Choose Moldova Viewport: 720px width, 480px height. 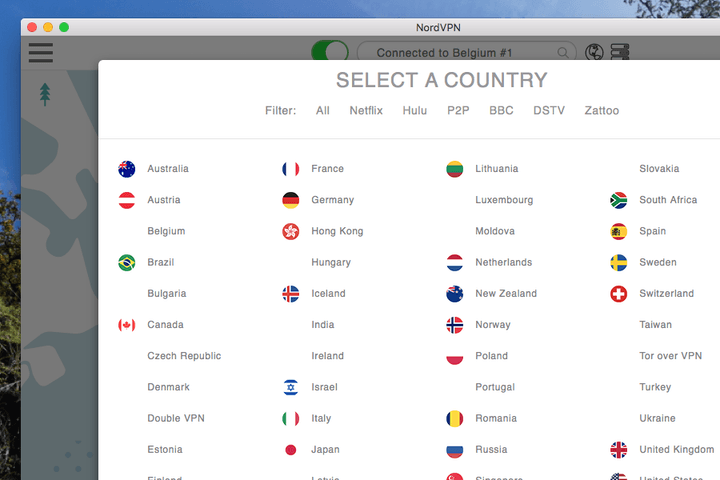[495, 231]
